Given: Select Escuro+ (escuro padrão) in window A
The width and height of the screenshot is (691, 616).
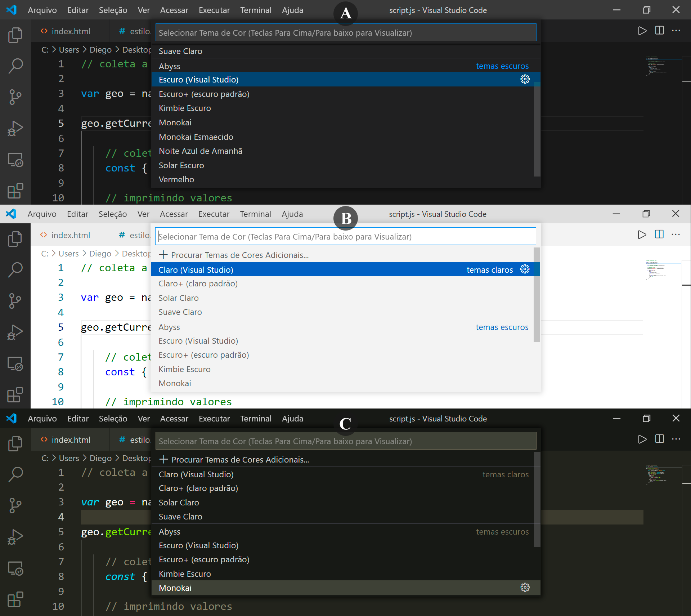Looking at the screenshot, I should (346, 94).
